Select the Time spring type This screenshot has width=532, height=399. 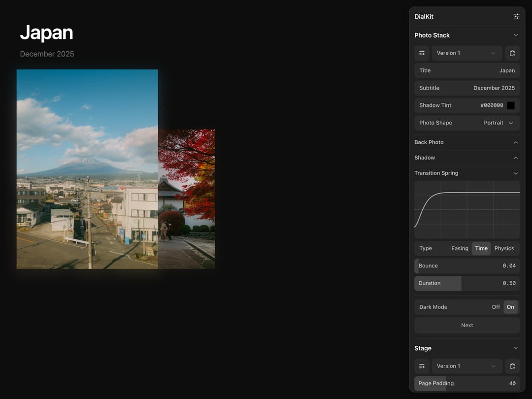pyautogui.click(x=481, y=248)
